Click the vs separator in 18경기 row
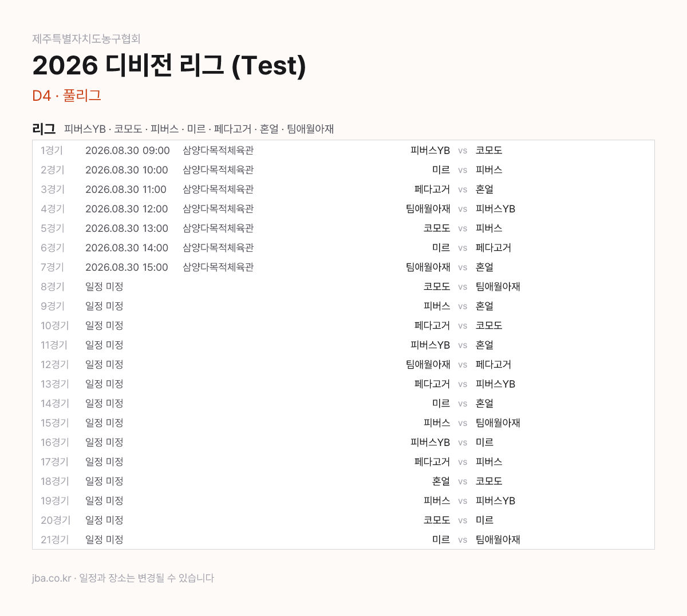 tap(463, 481)
